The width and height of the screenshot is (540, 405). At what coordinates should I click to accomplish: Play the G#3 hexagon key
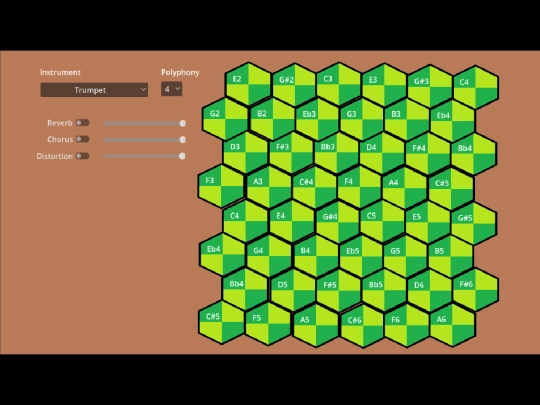(x=430, y=86)
